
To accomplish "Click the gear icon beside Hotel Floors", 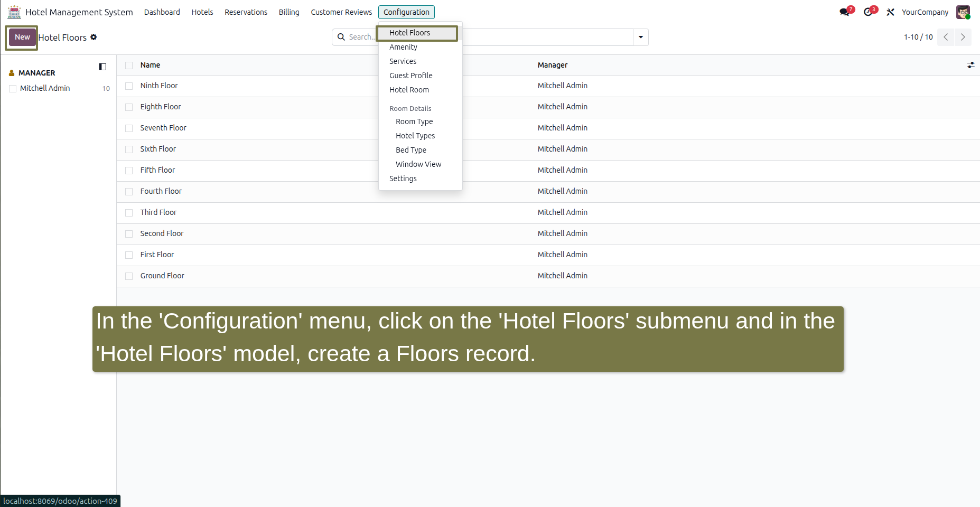I will [94, 37].
